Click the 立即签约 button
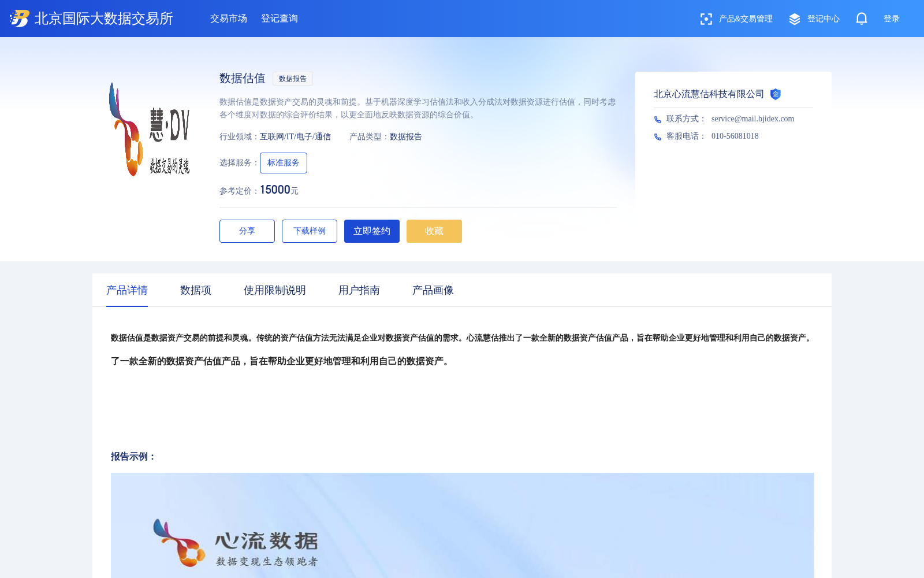 (372, 231)
